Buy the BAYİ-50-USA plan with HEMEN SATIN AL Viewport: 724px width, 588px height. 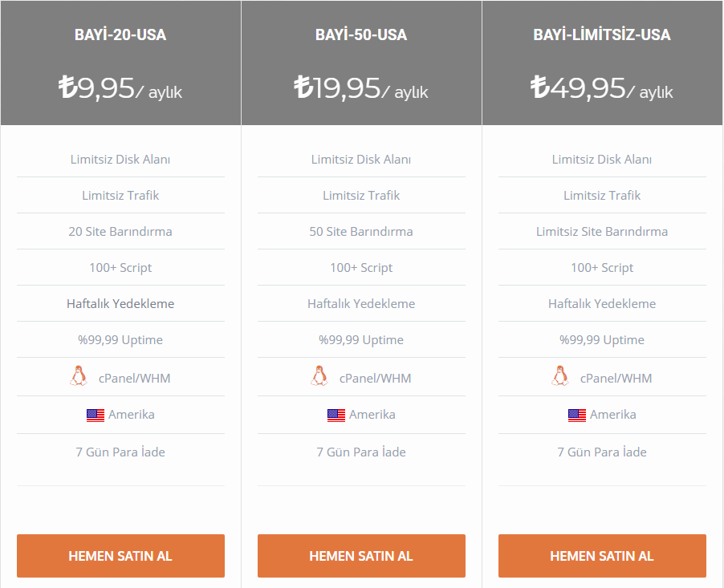[x=361, y=556]
